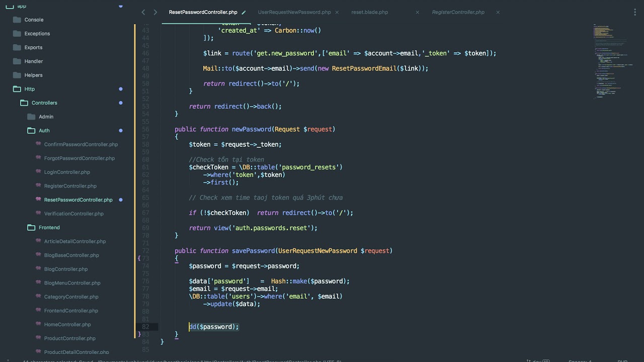The height and width of the screenshot is (362, 644).
Task: Click the 'dd($password);' statement
Action: 214,327
